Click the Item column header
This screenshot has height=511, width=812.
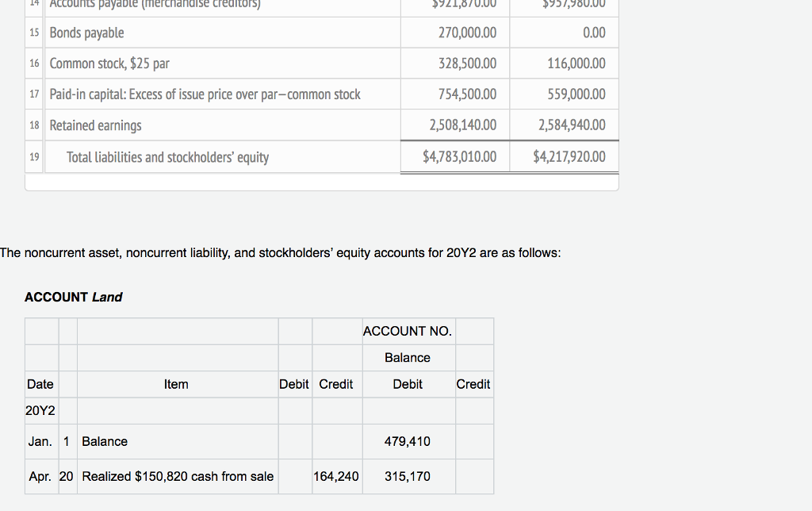[x=176, y=384]
